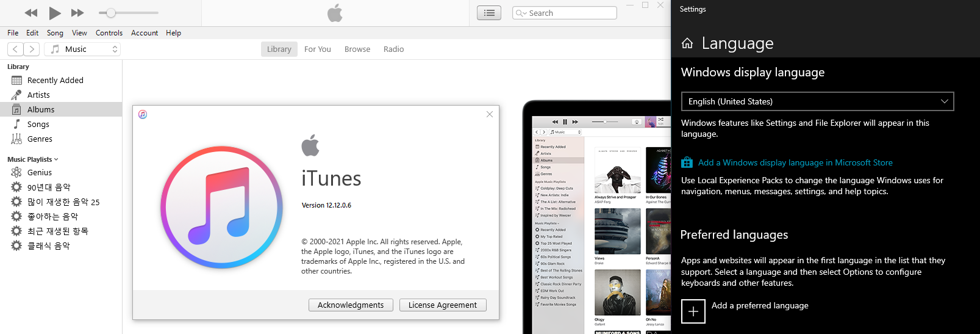Open the Music media type dropdown
This screenshot has height=334, width=980.
tap(83, 49)
